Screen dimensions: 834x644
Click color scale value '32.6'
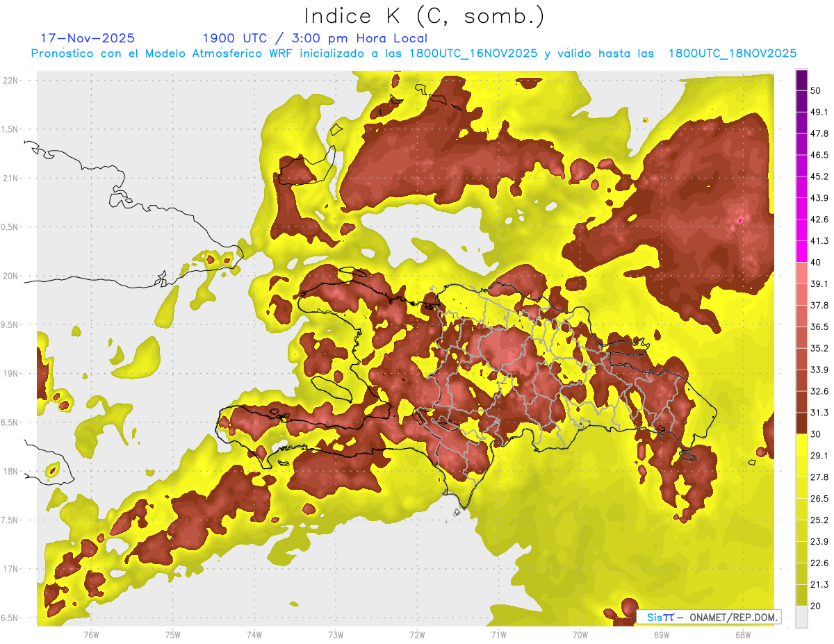pos(819,391)
